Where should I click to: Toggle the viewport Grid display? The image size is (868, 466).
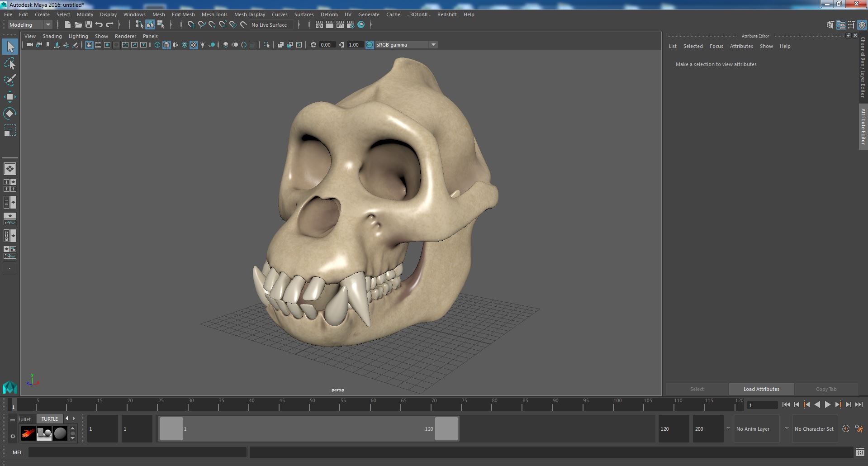pos(89,45)
